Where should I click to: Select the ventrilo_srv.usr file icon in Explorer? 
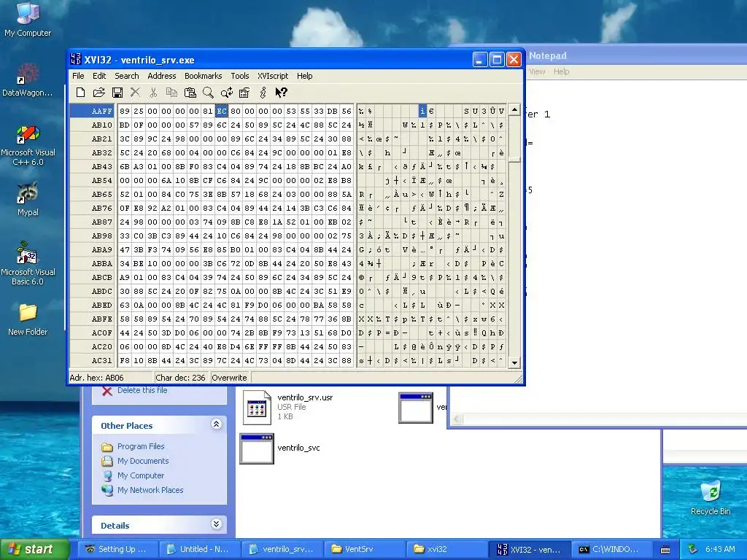coord(257,408)
